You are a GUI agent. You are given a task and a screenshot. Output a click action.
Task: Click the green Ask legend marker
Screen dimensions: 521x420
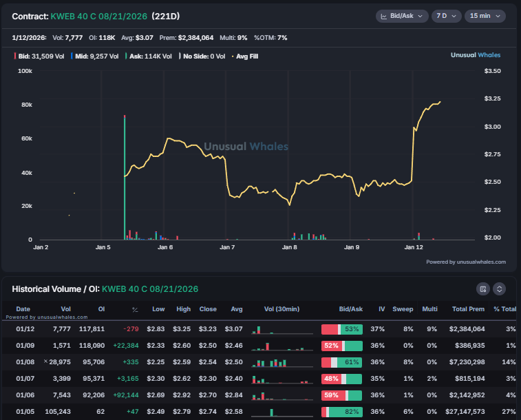coord(128,55)
